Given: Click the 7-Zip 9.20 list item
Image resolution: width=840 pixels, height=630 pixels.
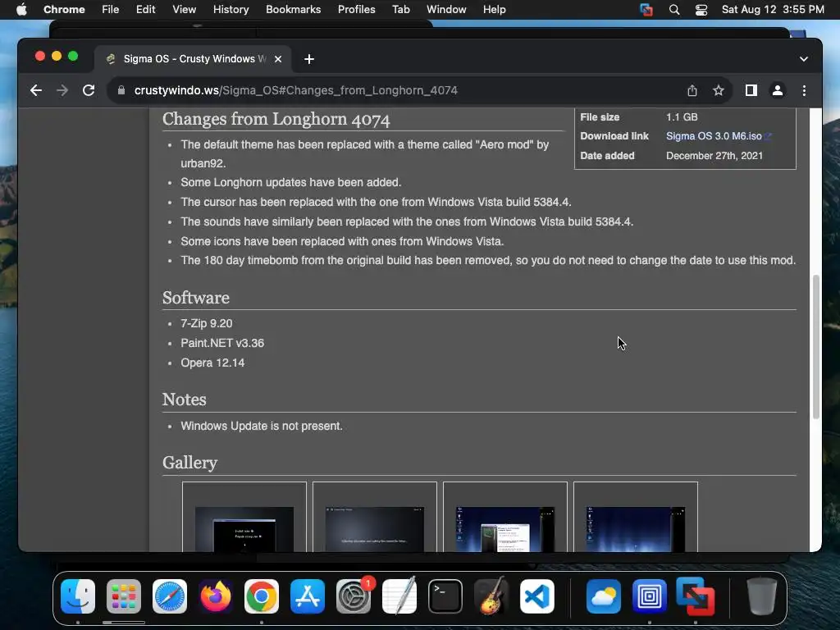Looking at the screenshot, I should tap(206, 323).
